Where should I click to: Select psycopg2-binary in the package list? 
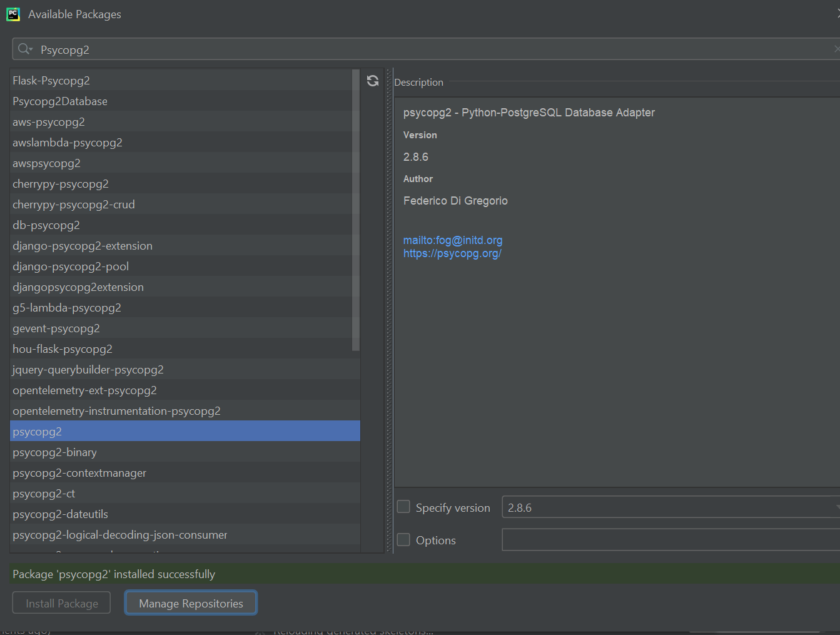pos(185,452)
